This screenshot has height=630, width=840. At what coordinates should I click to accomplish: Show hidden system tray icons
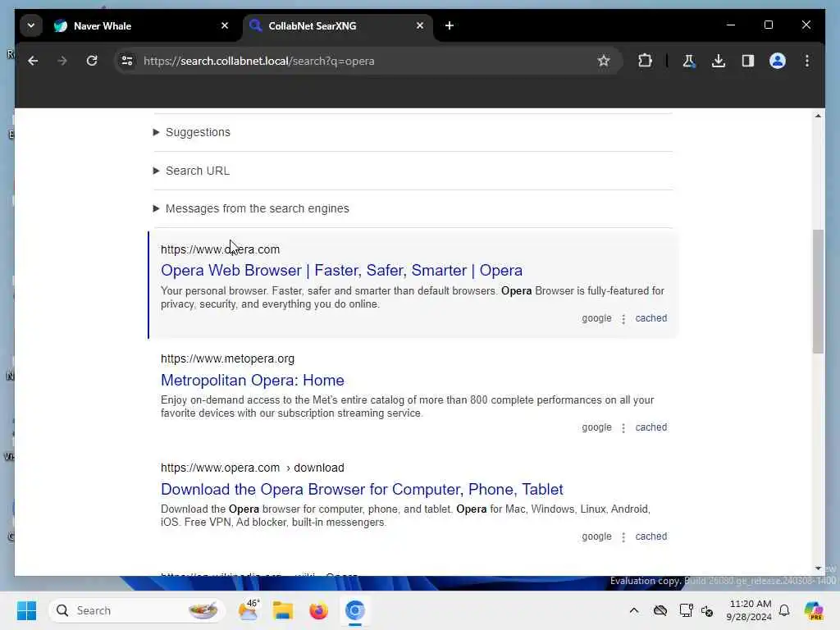tap(634, 610)
